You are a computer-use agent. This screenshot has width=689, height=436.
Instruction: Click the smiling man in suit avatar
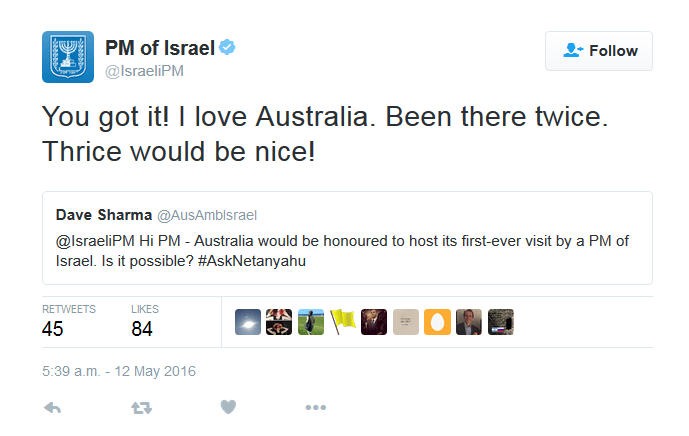pos(468,321)
